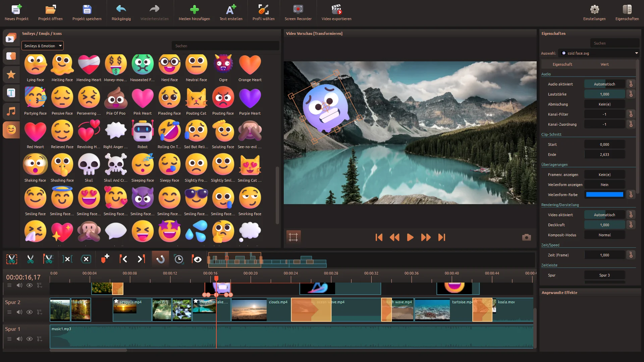
Task: Add a timeline marker
Action: pyautogui.click(x=105, y=259)
